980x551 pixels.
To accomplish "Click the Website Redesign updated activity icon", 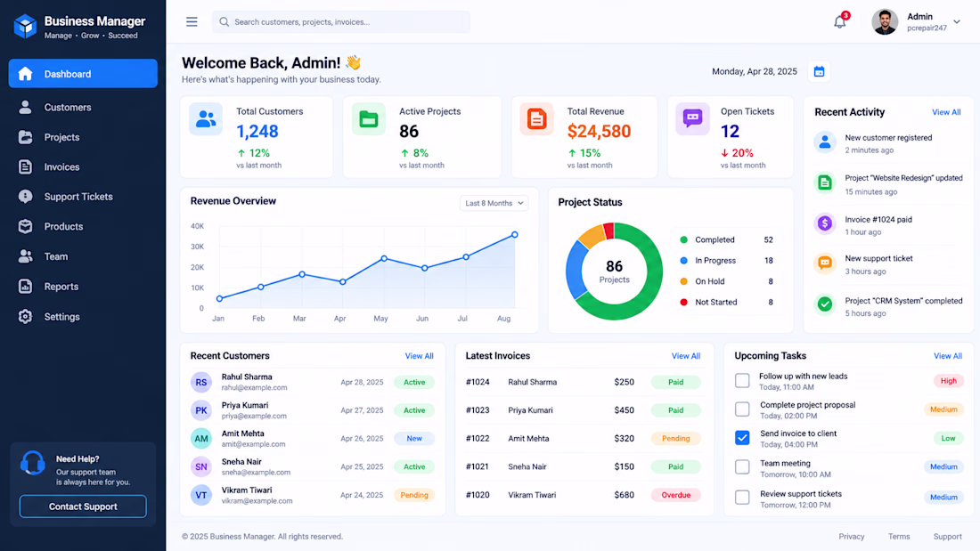I will coord(825,183).
